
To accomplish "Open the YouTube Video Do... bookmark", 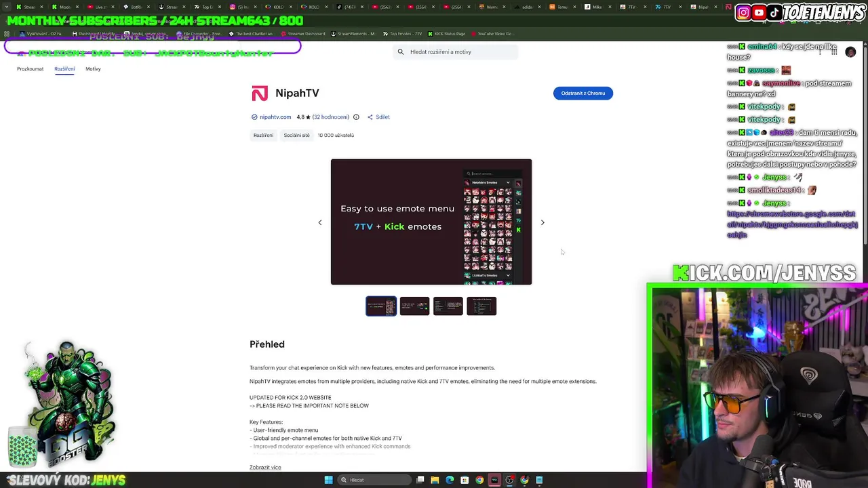I will click(x=493, y=34).
